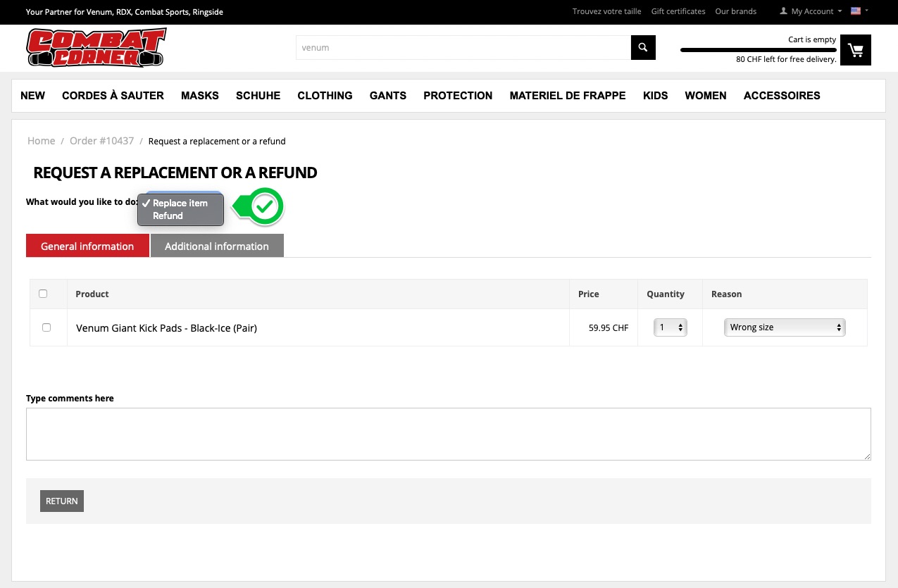Open MATERIEL DE FRAPPE category
Image resolution: width=898 pixels, height=588 pixels.
point(568,96)
